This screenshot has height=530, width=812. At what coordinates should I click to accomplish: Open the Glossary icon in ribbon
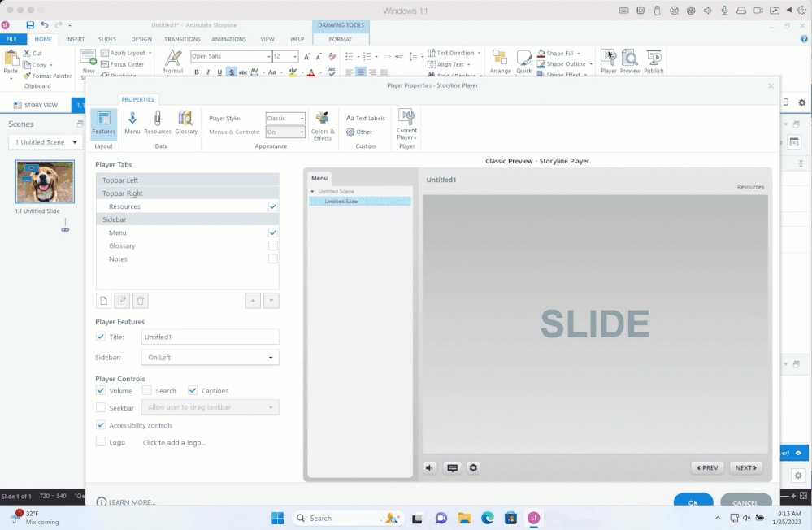pyautogui.click(x=186, y=122)
